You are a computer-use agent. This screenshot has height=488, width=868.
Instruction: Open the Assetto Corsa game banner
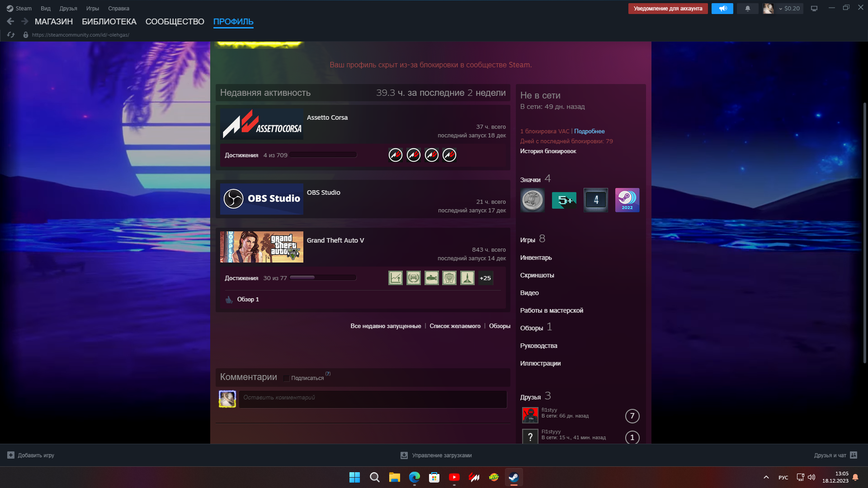tap(262, 124)
